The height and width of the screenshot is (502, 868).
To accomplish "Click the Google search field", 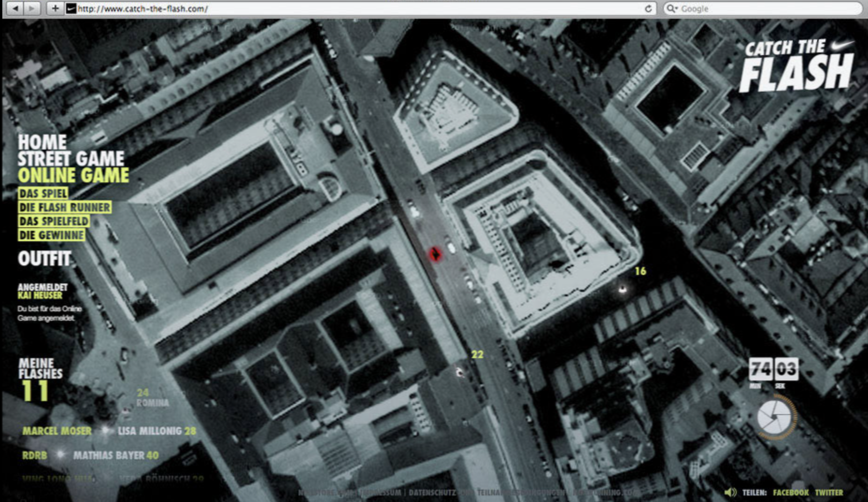I will coord(762,8).
